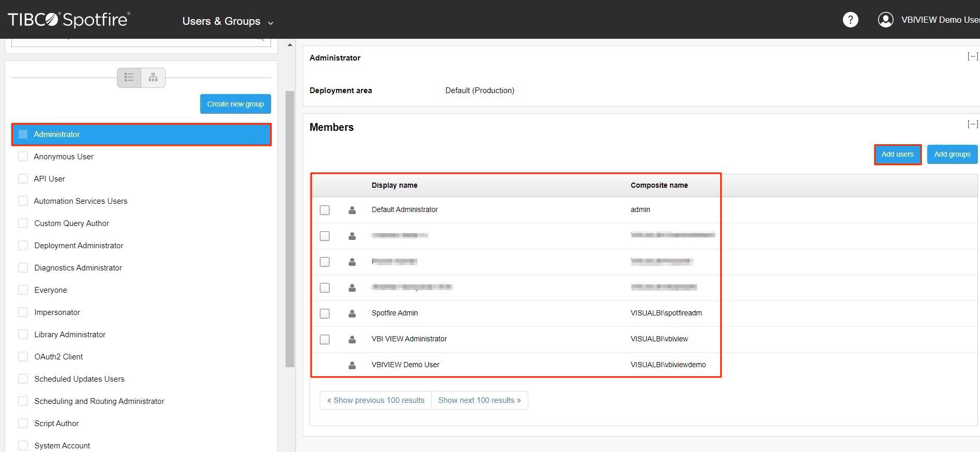
Task: Click the Composite name column header
Action: 659,185
